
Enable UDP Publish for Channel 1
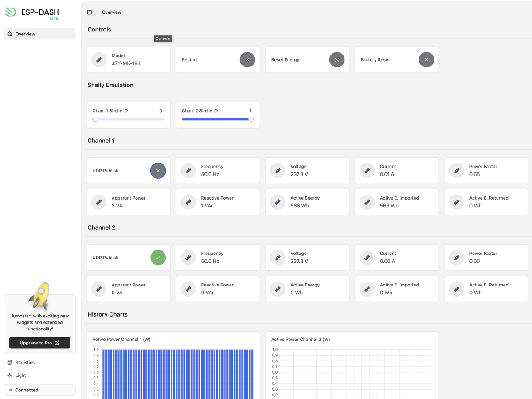point(158,170)
